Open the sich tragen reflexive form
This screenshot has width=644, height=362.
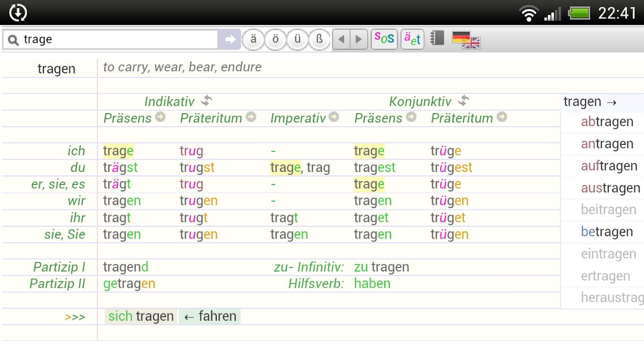(x=141, y=316)
